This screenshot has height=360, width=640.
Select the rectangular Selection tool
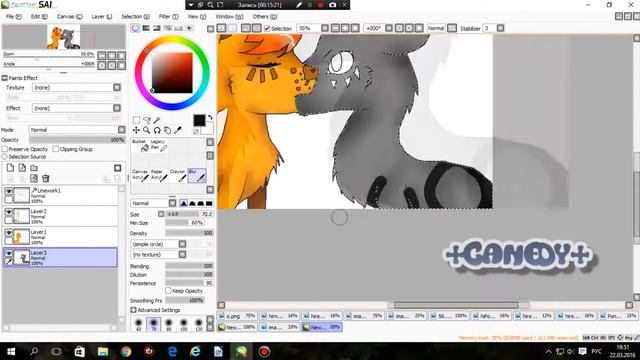(x=136, y=120)
